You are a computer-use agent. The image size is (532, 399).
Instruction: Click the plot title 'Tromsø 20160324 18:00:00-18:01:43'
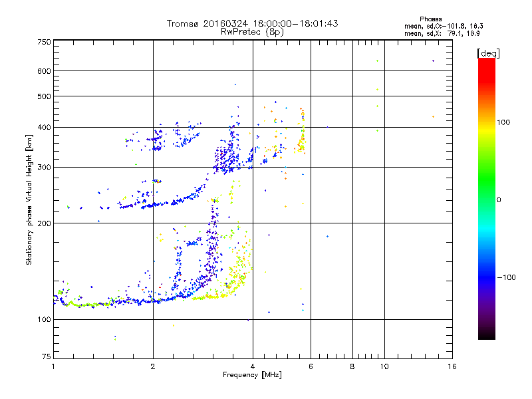252,23
